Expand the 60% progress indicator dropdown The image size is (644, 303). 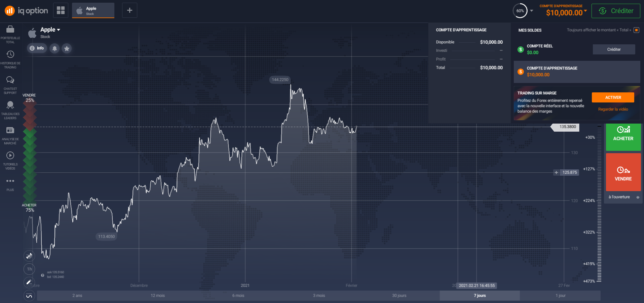coord(532,11)
